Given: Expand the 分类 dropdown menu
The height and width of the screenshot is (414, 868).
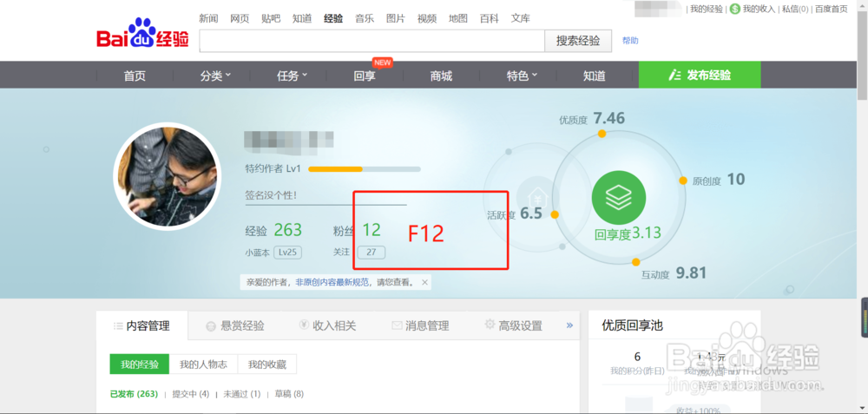Looking at the screenshot, I should pyautogui.click(x=216, y=76).
